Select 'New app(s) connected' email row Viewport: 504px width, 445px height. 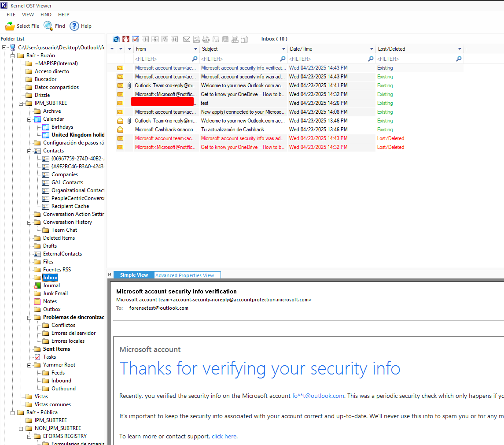pos(285,112)
